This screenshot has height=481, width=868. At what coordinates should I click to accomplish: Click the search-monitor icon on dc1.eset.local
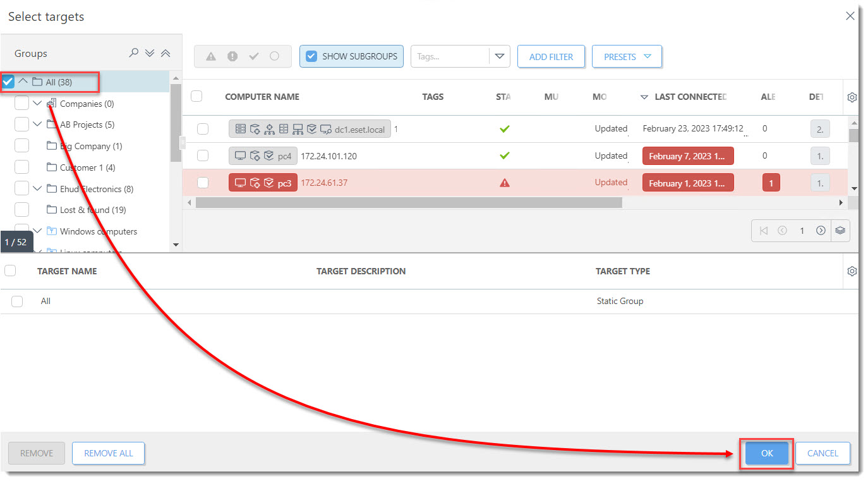pyautogui.click(x=326, y=129)
